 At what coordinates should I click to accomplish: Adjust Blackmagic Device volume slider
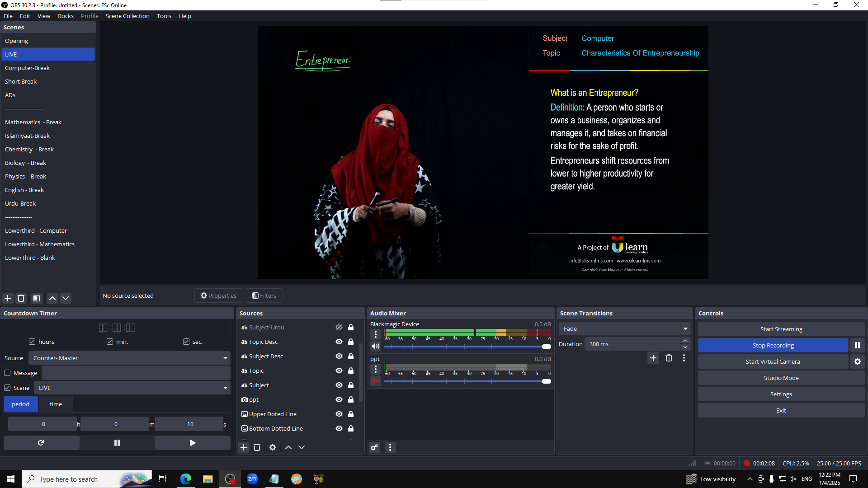click(x=467, y=347)
